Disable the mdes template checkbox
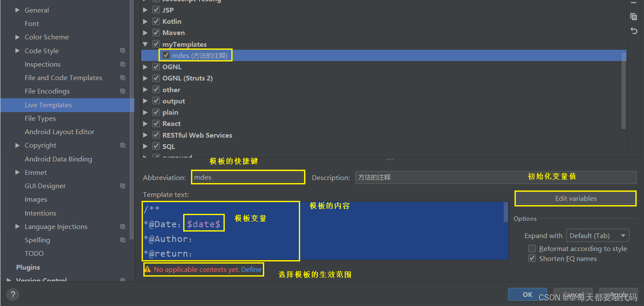The height and width of the screenshot is (306, 644). (166, 55)
